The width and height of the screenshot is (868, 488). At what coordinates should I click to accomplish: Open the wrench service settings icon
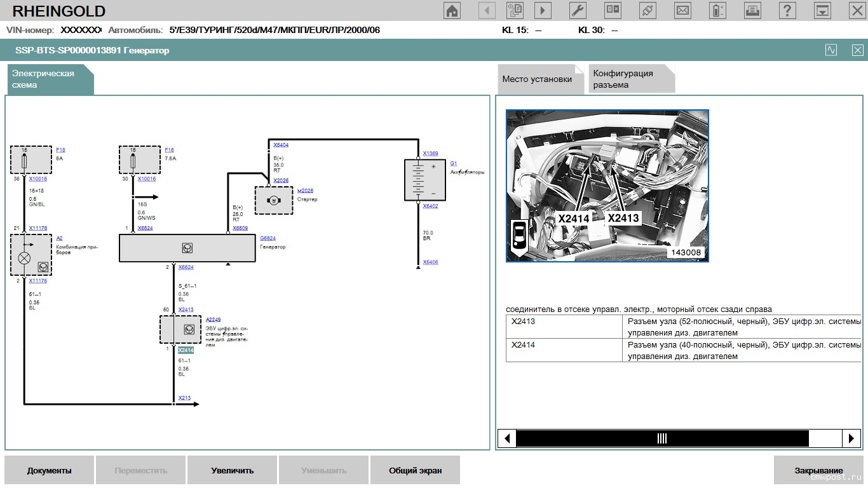point(577,11)
